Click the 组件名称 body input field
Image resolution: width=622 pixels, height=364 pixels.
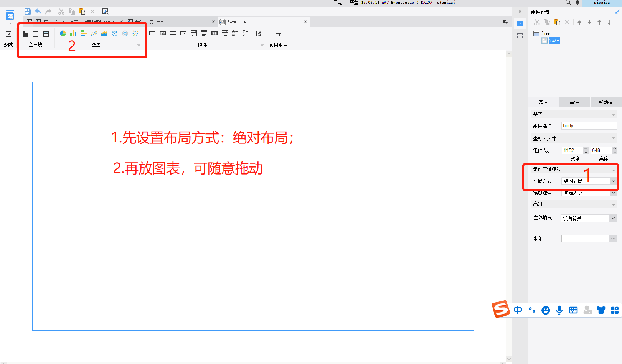coord(589,126)
